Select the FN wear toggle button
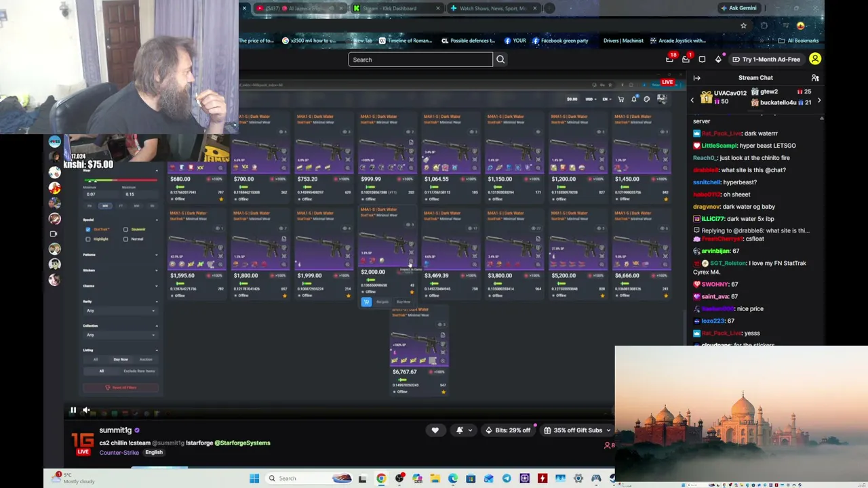The image size is (868, 488). click(90, 206)
